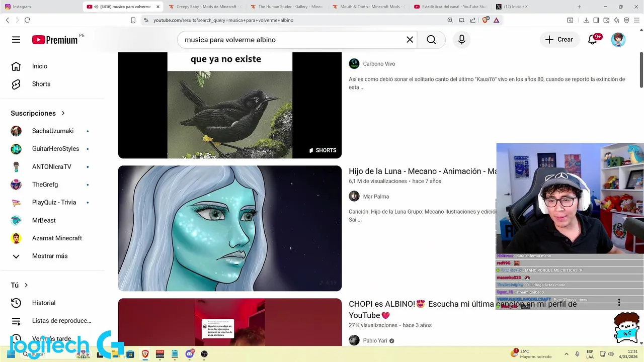Open the account avatar menu
This screenshot has width=644, height=362.
[x=618, y=40]
